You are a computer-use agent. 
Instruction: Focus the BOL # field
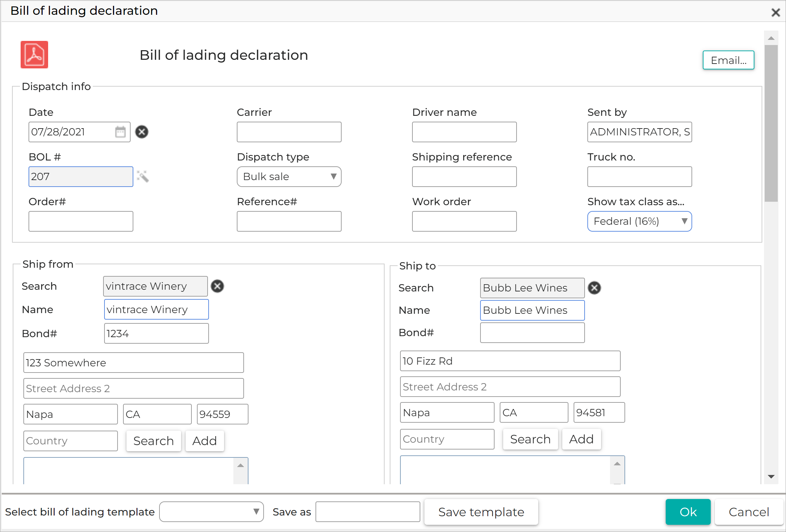(x=81, y=177)
